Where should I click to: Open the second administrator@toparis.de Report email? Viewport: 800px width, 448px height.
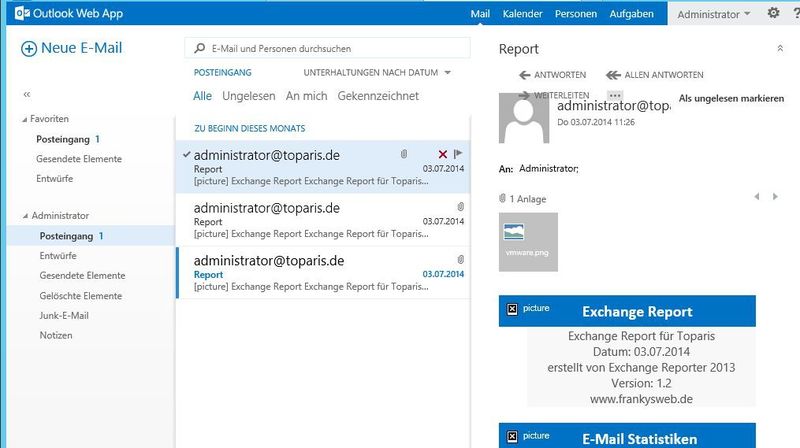(x=323, y=220)
